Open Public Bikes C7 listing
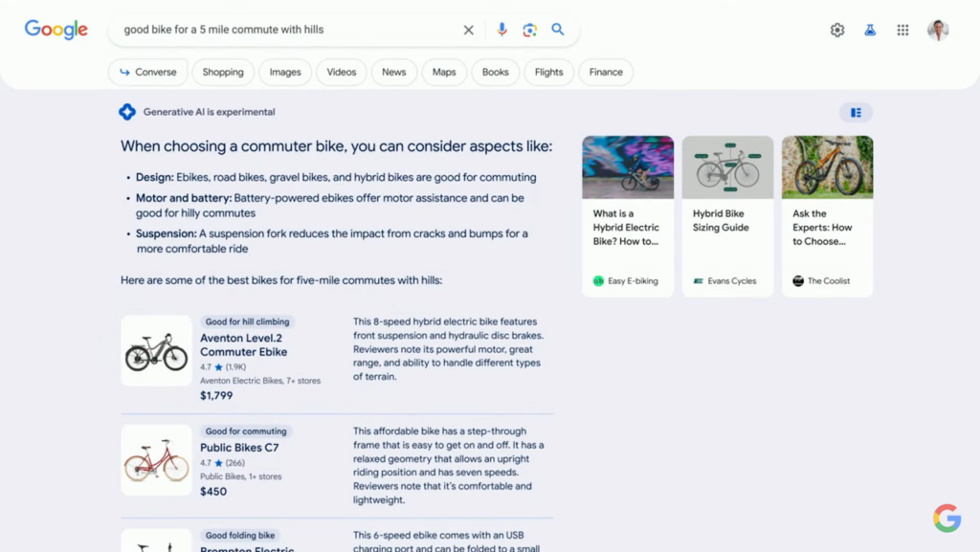Viewport: 980px width, 552px height. pyautogui.click(x=239, y=447)
